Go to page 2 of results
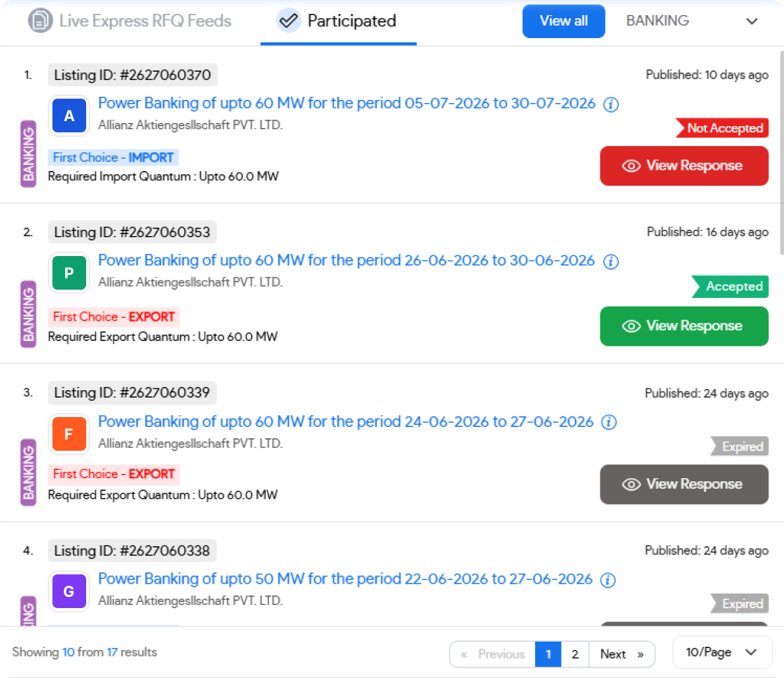The image size is (784, 678). (x=575, y=654)
